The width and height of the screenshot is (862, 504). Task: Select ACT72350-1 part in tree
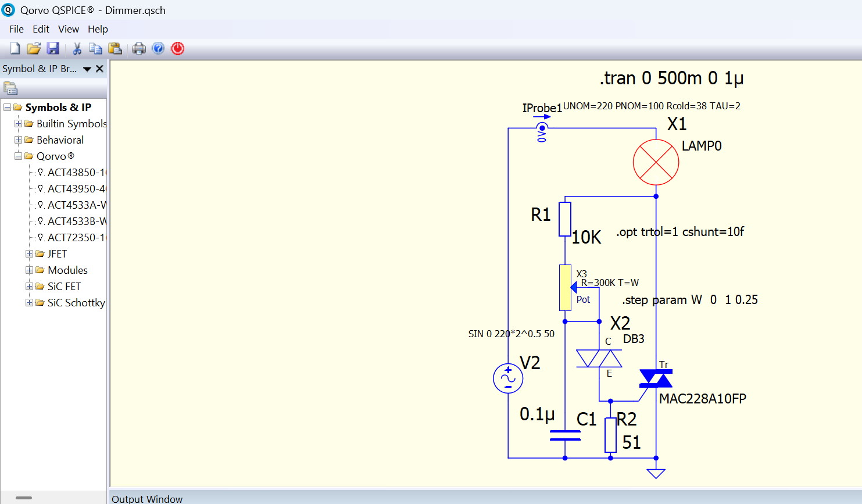77,238
